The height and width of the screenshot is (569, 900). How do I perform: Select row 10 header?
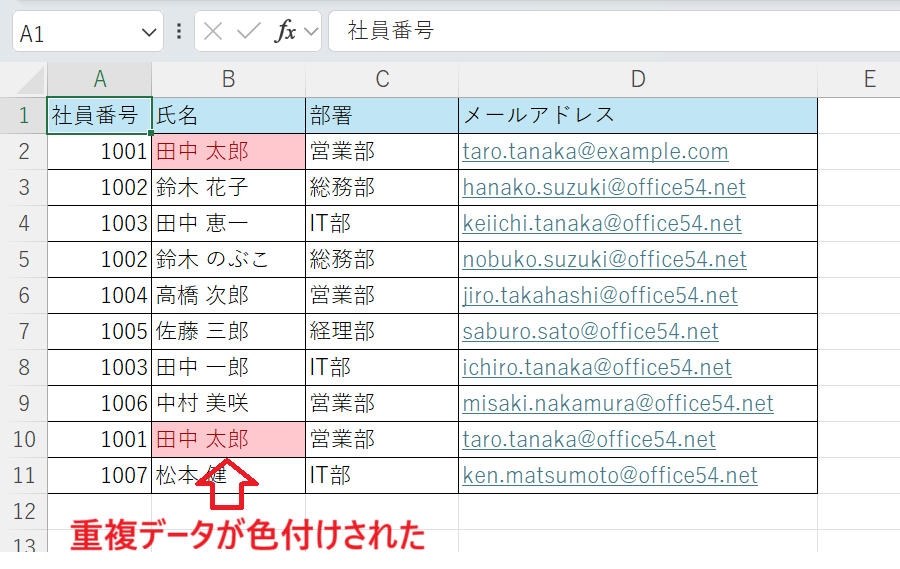pos(24,439)
